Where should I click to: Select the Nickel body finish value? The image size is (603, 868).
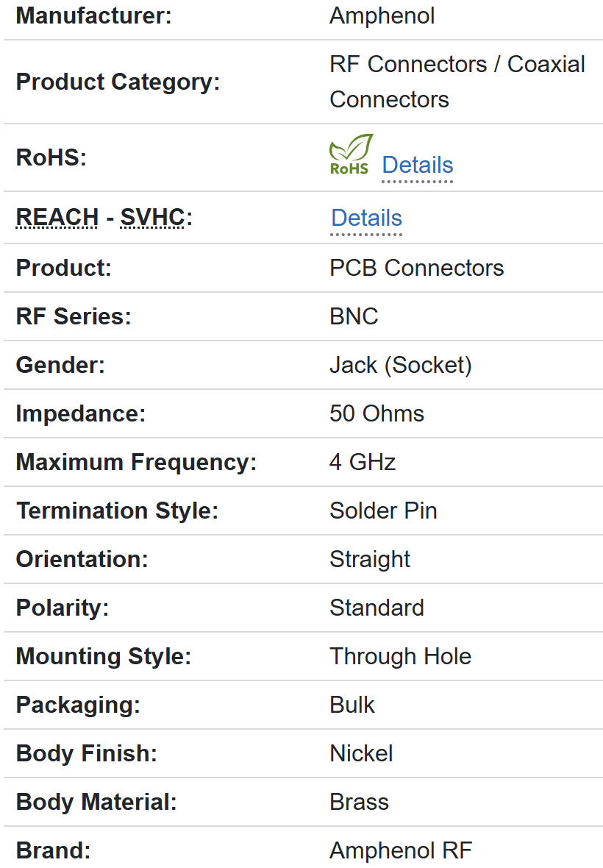(361, 753)
